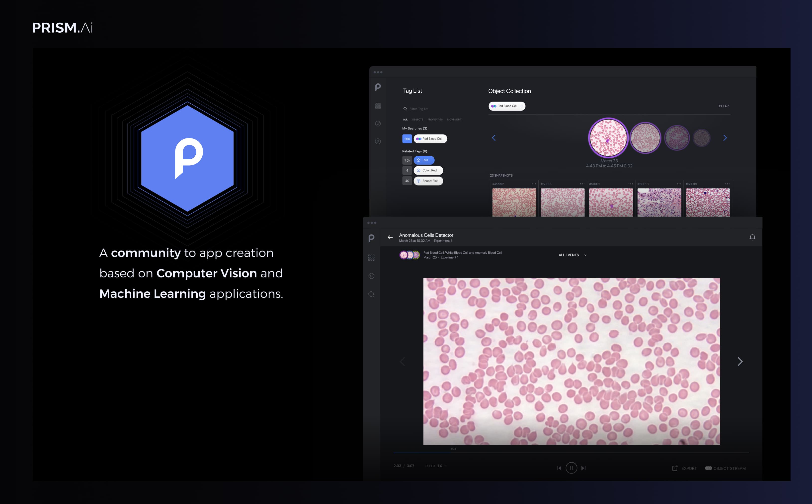Select the third cell circle thumbnail in carousel
The image size is (812, 504).
click(677, 138)
